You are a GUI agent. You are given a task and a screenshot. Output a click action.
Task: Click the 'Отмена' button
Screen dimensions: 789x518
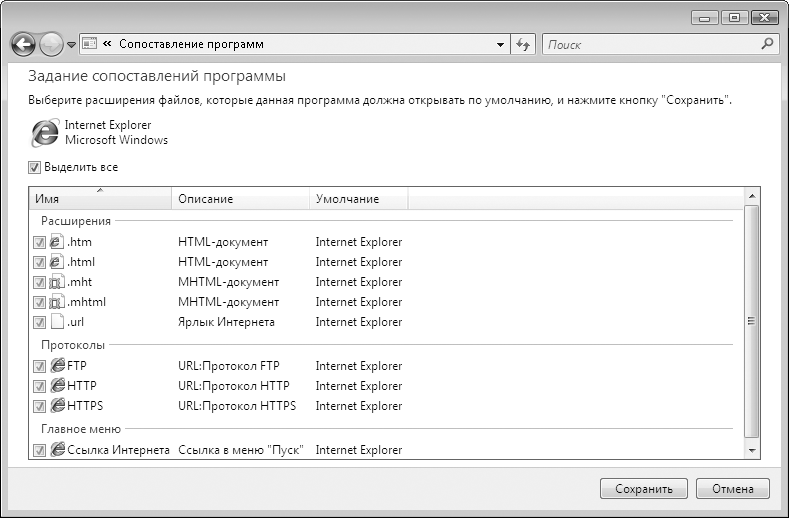733,488
